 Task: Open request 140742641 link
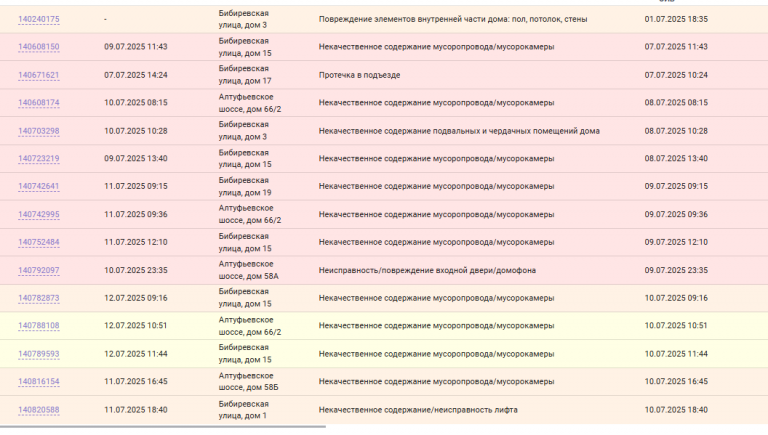point(39,187)
